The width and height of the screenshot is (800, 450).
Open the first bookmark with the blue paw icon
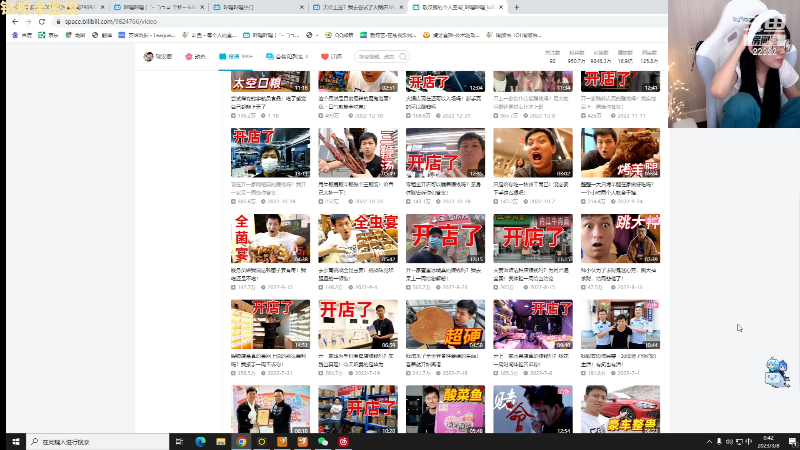tap(22, 35)
